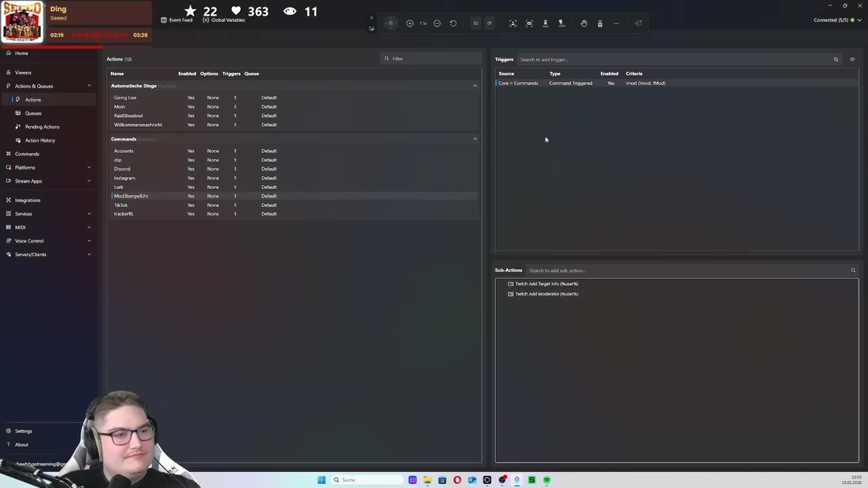This screenshot has width=868, height=488.
Task: Expand the Platforms sidebar section
Action: 89,167
